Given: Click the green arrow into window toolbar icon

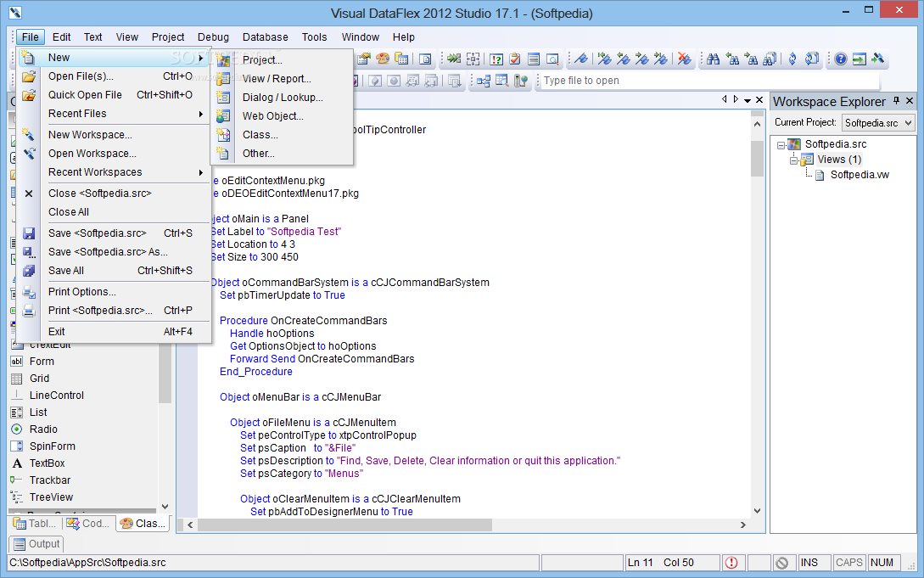Looking at the screenshot, I should click(x=860, y=59).
